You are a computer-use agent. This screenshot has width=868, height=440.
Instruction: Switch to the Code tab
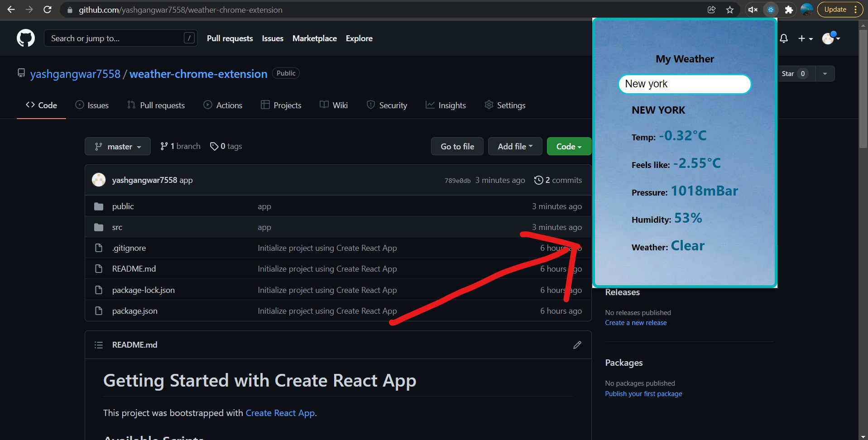pyautogui.click(x=41, y=105)
